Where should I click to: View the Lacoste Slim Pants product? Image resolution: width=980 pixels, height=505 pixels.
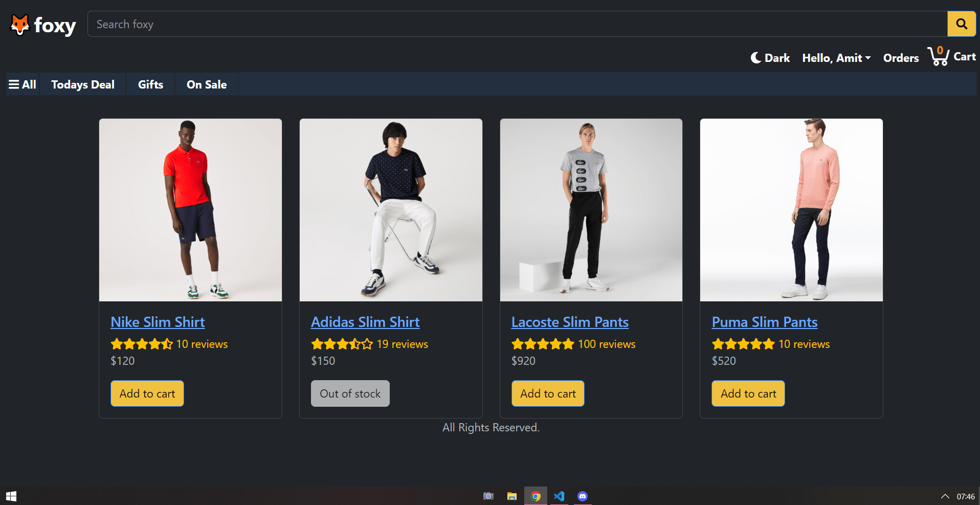pos(570,322)
